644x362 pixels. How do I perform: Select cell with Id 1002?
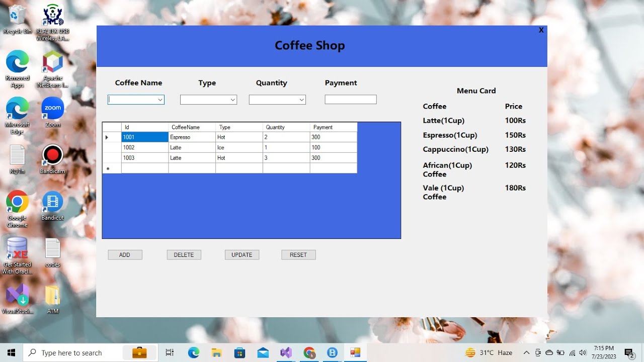(145, 147)
